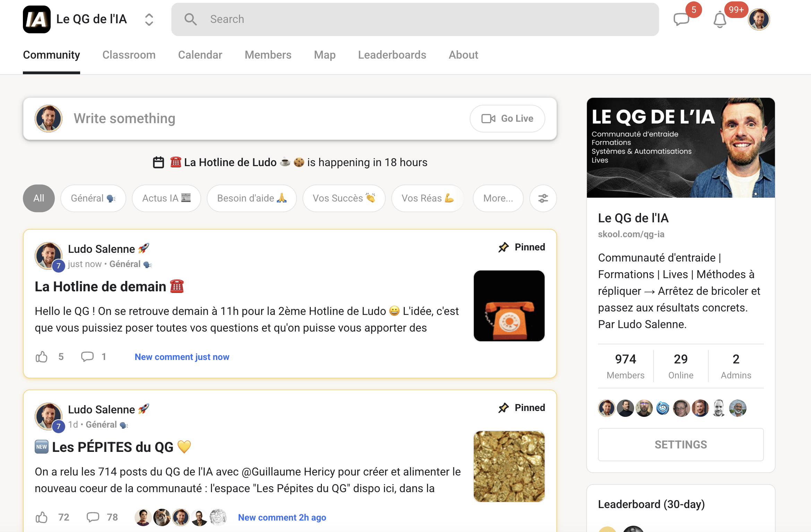Screen dimensions: 811x532
Task: Click the calendar icon beside Hotline event
Action: (x=159, y=162)
